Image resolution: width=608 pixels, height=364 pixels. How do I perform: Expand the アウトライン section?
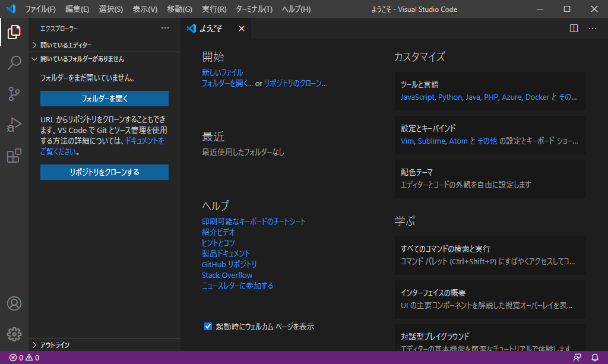pos(104,345)
